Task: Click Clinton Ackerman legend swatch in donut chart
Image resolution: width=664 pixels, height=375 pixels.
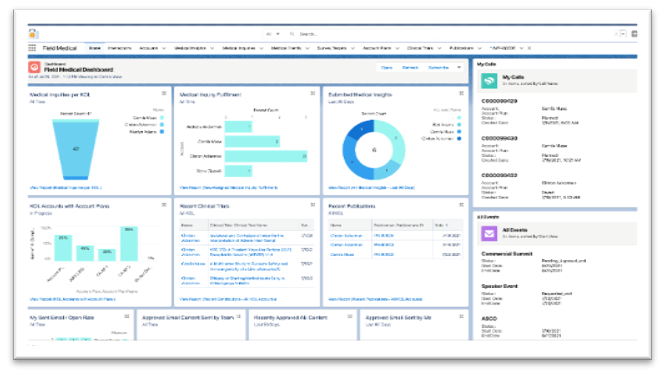Action: [459, 138]
